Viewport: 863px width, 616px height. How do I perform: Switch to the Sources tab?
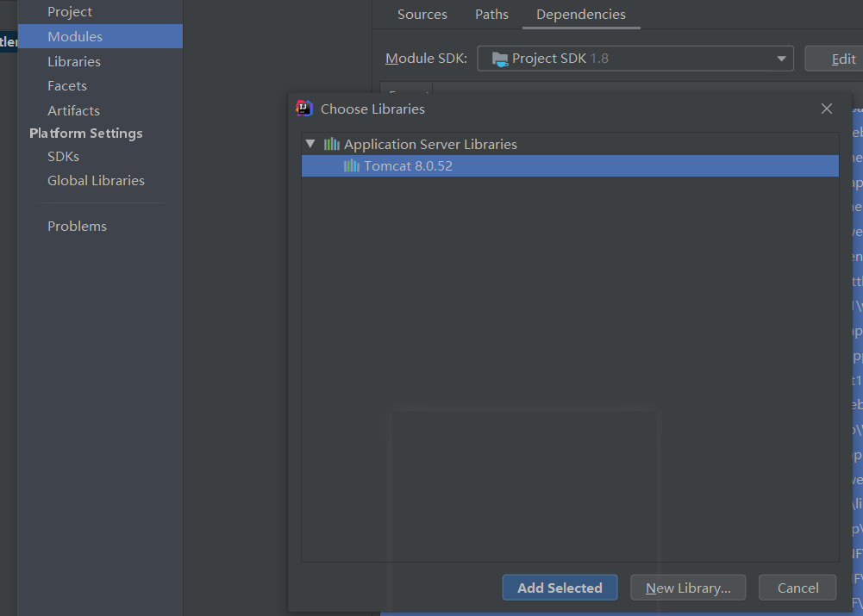(x=422, y=15)
